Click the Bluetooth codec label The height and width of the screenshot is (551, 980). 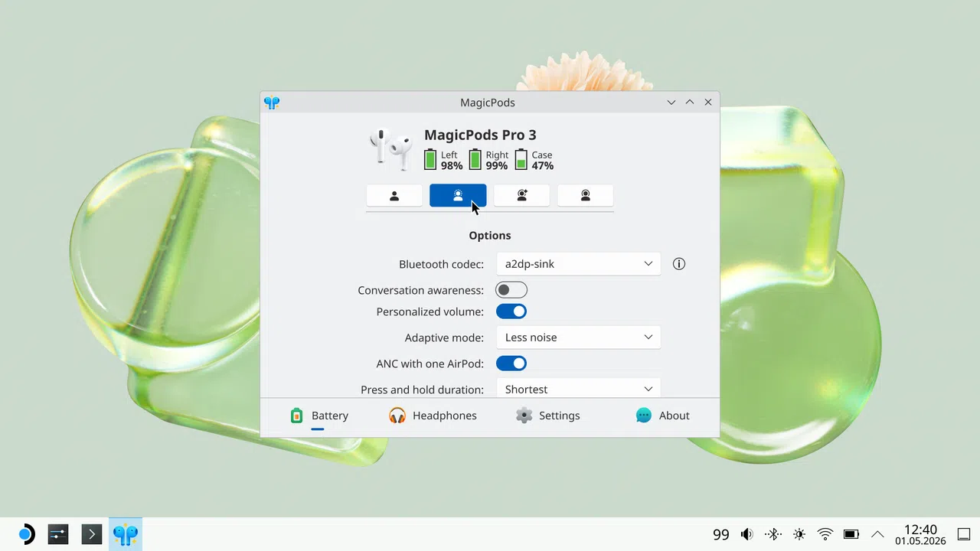coord(441,264)
